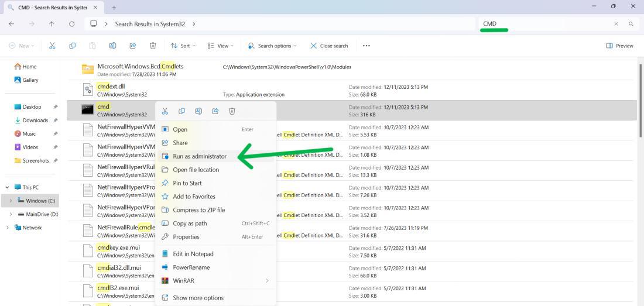Select PowerRename in the context menu
644x306 pixels.
pyautogui.click(x=215, y=267)
